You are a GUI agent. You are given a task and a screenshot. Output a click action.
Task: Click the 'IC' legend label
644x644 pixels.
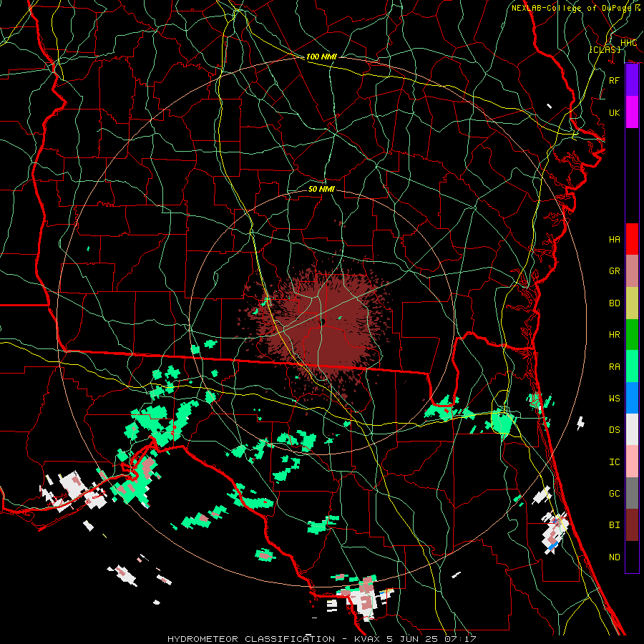(x=615, y=462)
